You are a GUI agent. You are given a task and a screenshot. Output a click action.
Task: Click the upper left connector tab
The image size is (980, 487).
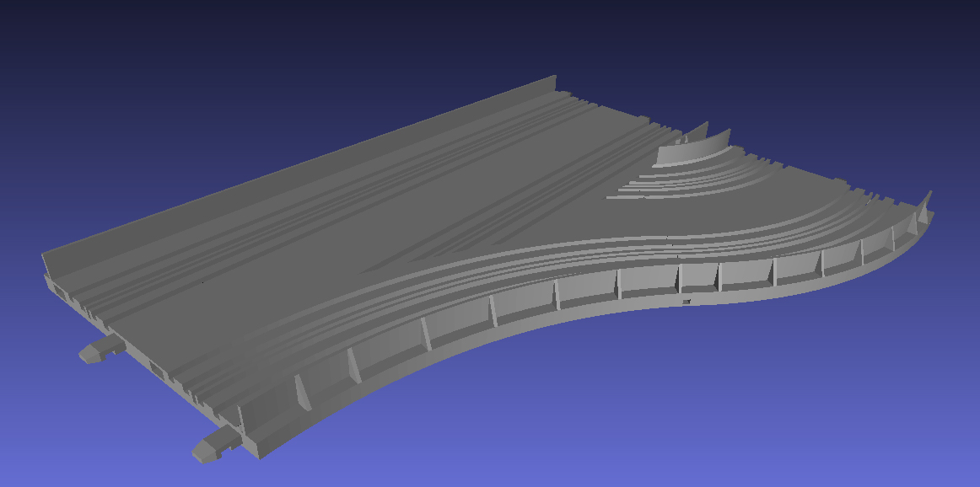point(100,350)
